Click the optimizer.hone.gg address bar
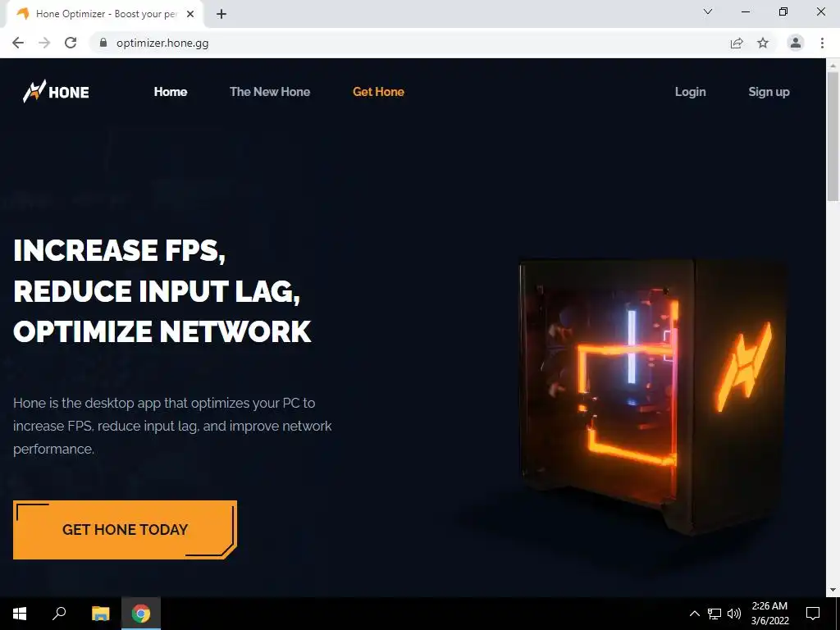This screenshot has width=840, height=630. pyautogui.click(x=407, y=43)
